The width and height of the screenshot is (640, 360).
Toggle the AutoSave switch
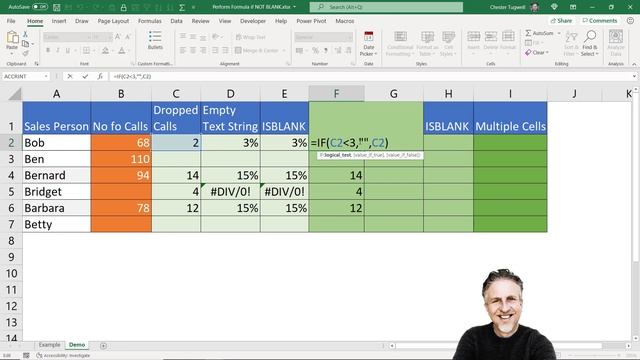tap(40, 7)
